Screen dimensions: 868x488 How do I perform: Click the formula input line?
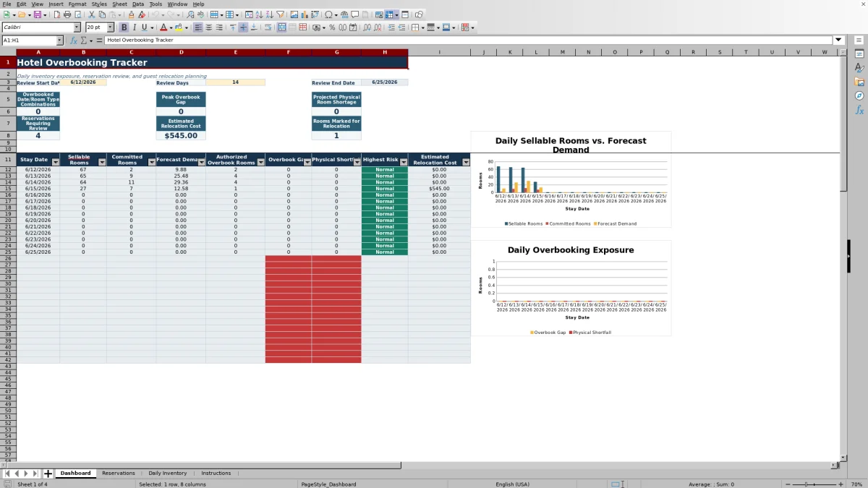469,40
